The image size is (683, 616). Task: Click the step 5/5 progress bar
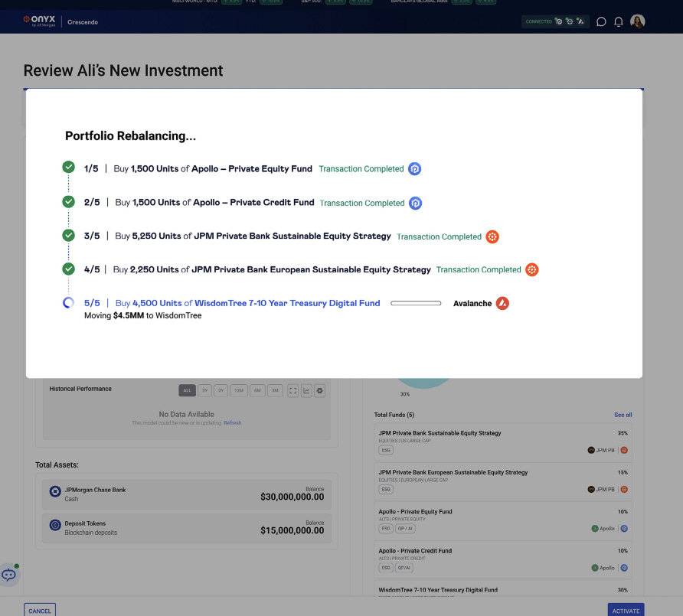pos(416,304)
